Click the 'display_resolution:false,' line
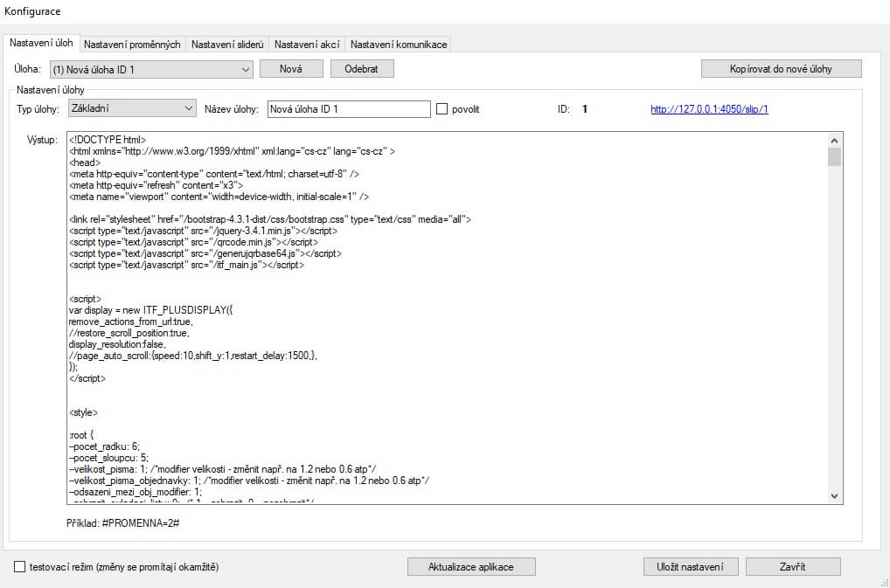Image resolution: width=890 pixels, height=588 pixels. pos(117,344)
